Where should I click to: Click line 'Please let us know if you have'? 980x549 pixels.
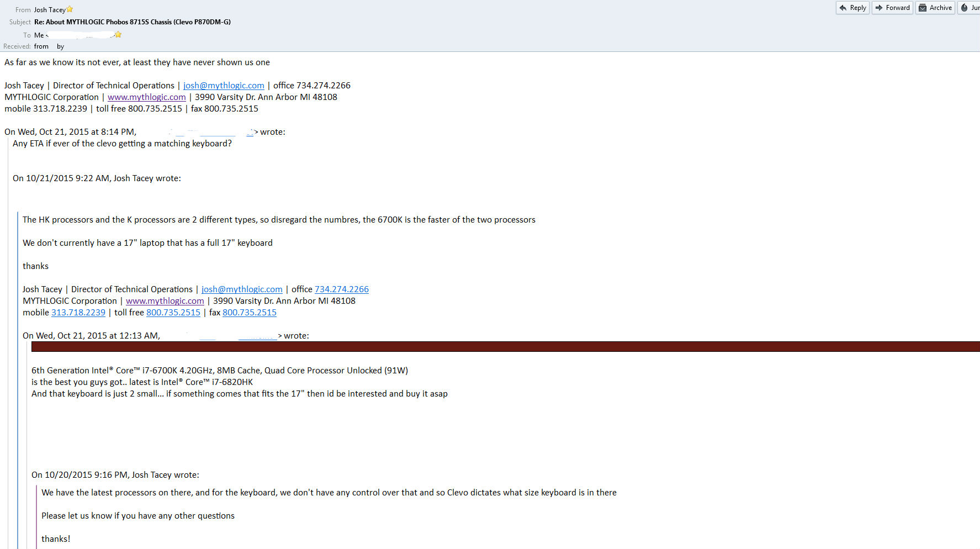pyautogui.click(x=138, y=516)
